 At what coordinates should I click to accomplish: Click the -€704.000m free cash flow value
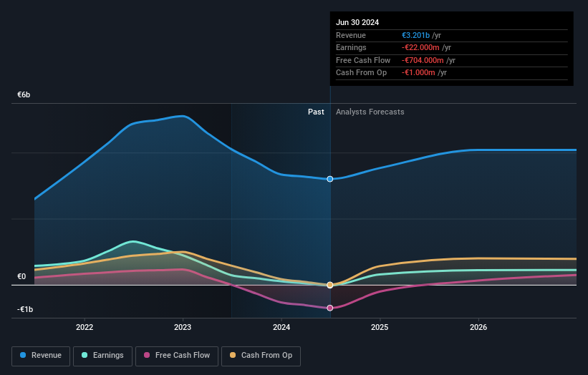423,60
